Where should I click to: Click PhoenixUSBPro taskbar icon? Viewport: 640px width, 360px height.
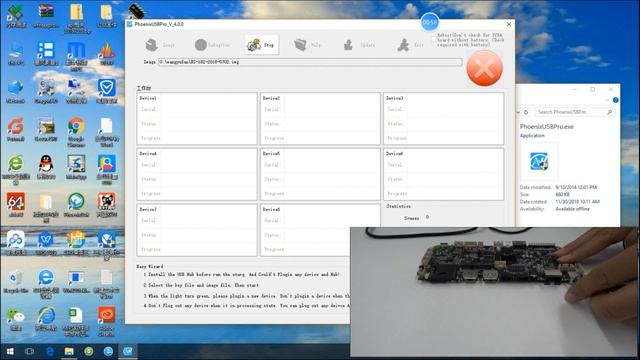(128, 351)
